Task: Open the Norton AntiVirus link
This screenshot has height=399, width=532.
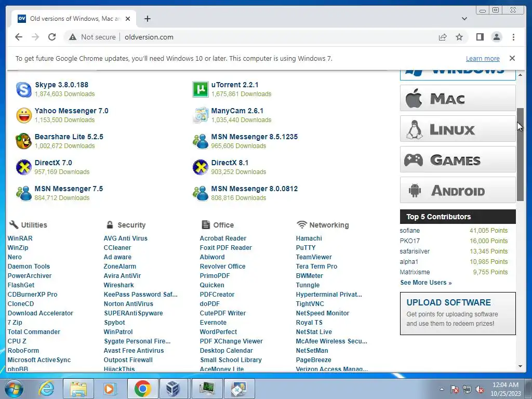Action: click(x=128, y=303)
